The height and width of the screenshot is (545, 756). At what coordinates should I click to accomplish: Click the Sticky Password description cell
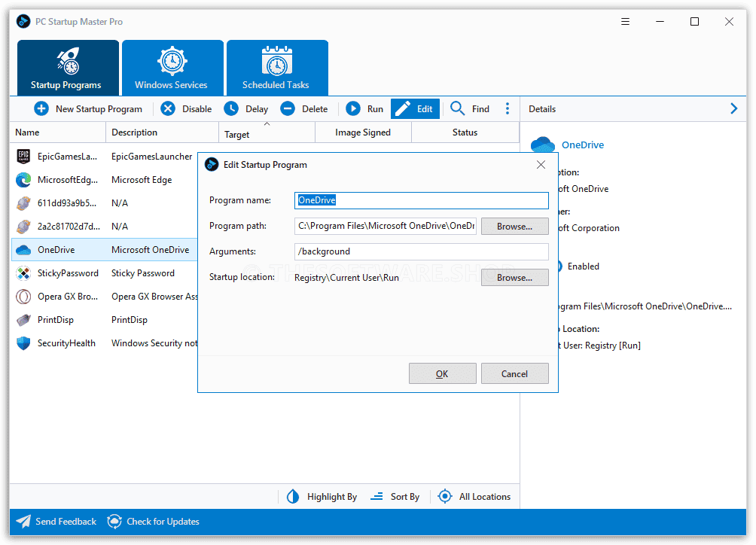(143, 273)
